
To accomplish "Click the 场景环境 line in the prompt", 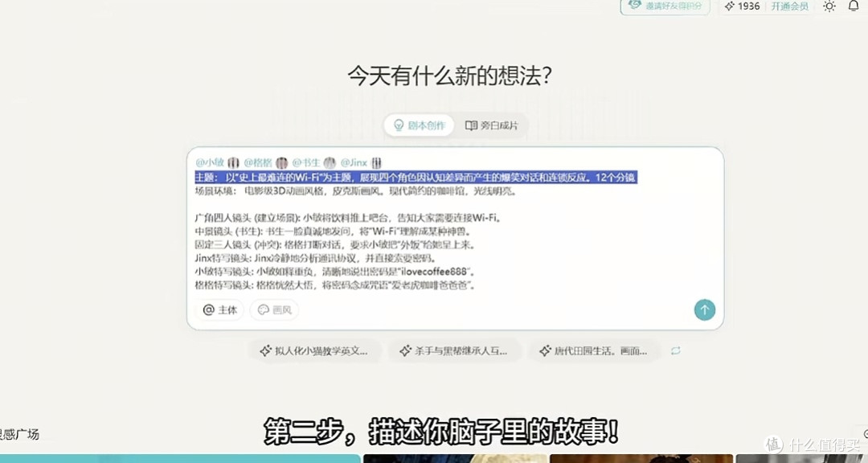I will (356, 191).
